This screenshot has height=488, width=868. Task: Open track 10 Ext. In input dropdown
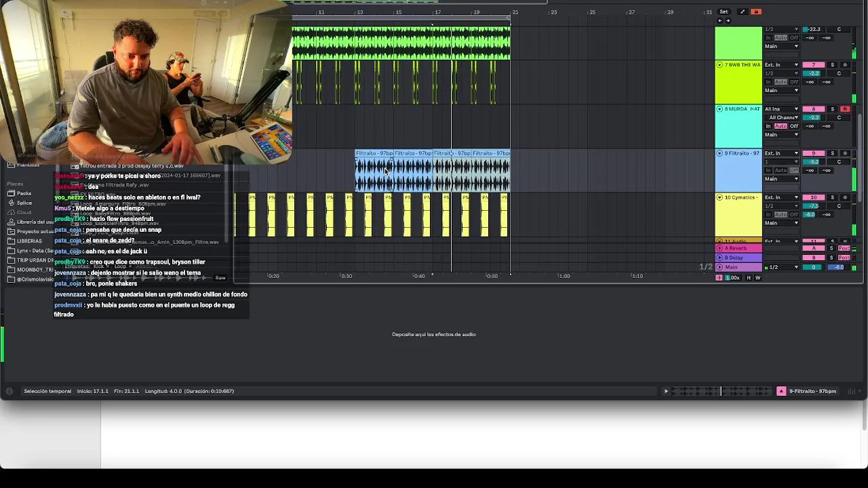click(x=782, y=197)
